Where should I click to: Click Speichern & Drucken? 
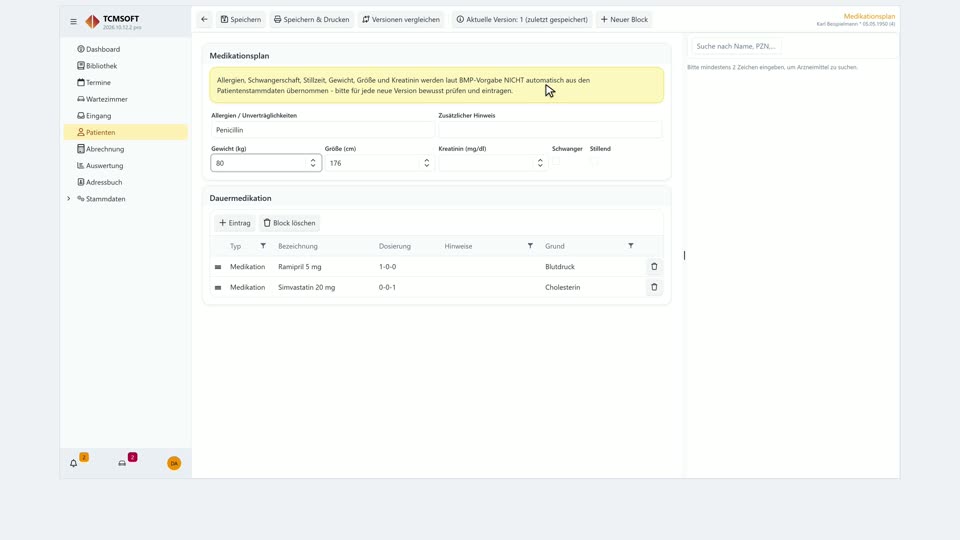(x=312, y=20)
